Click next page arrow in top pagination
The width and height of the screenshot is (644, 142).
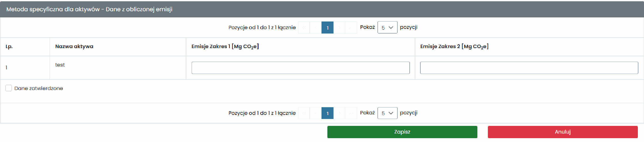[339, 27]
